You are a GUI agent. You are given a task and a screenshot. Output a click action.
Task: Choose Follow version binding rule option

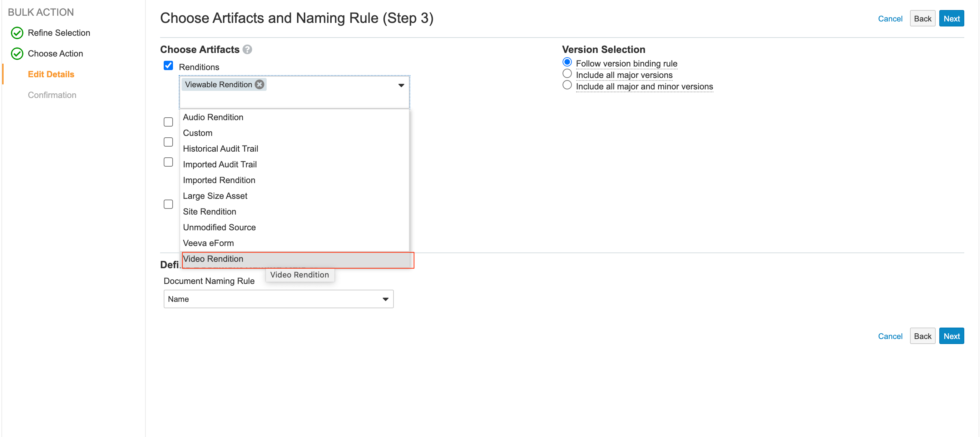coord(567,63)
